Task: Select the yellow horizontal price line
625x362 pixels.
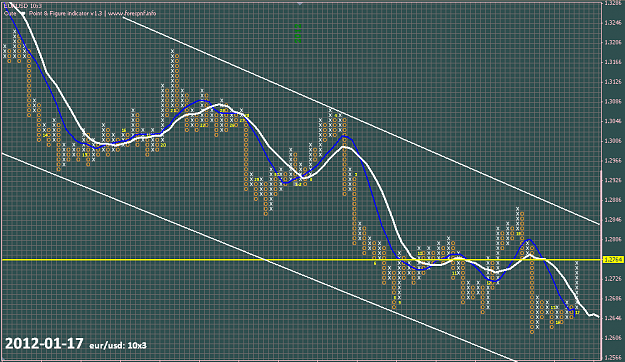Action: tap(301, 260)
